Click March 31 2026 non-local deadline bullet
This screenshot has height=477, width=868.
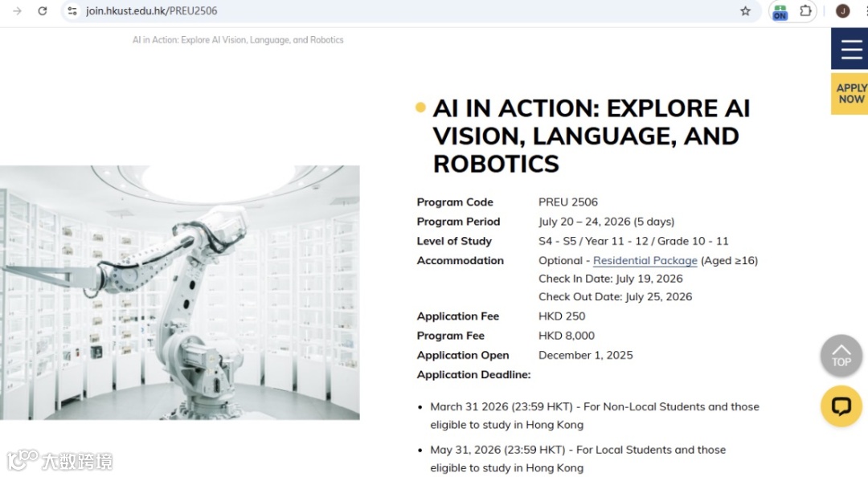point(595,416)
